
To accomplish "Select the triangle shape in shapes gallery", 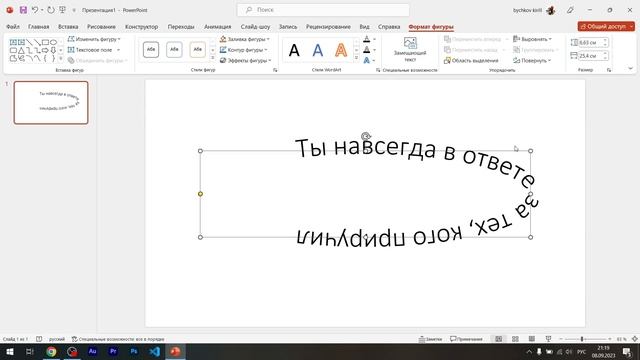I will click(21, 50).
